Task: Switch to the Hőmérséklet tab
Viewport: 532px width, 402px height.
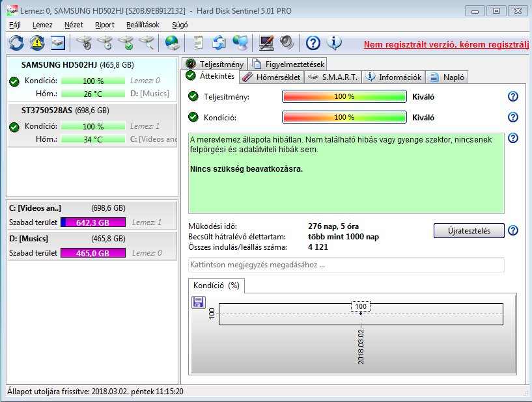Action: [x=272, y=77]
